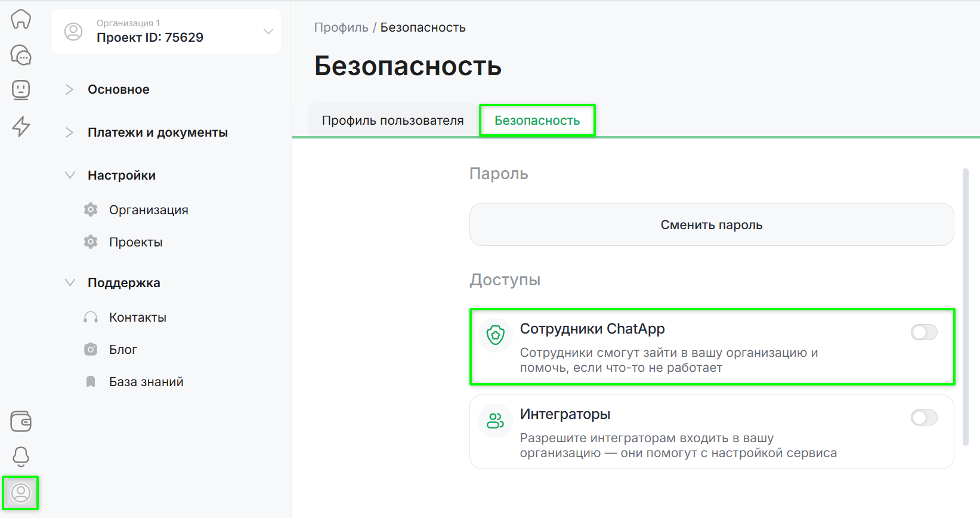Click the home icon in left rail

pos(21,19)
